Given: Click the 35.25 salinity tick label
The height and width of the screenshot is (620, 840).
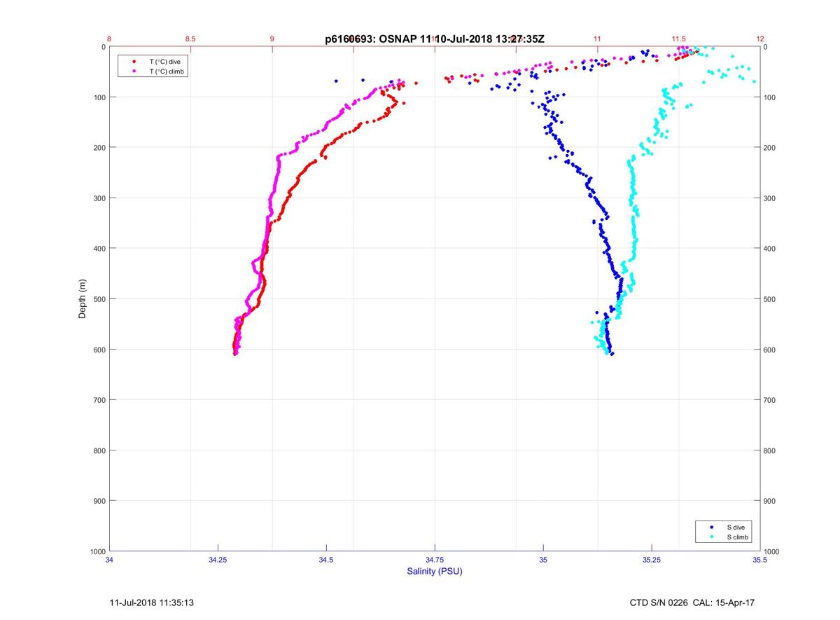Looking at the screenshot, I should coord(651,560).
